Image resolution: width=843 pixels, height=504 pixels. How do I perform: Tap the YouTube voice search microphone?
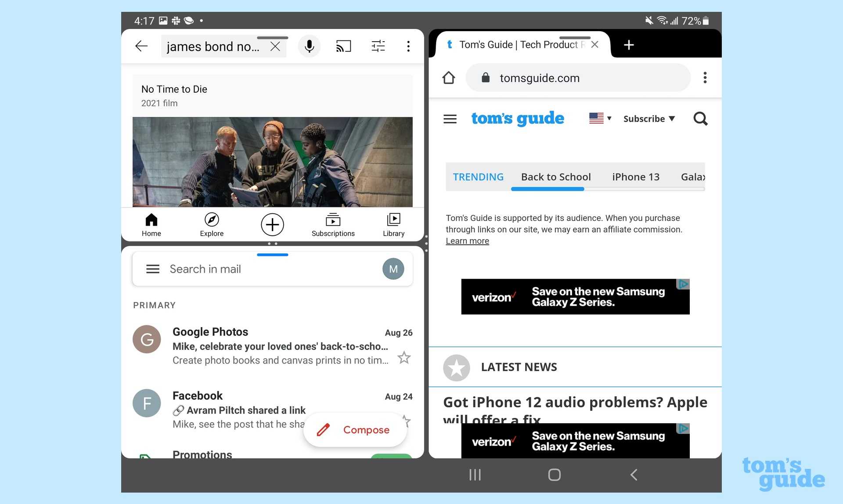309,46
